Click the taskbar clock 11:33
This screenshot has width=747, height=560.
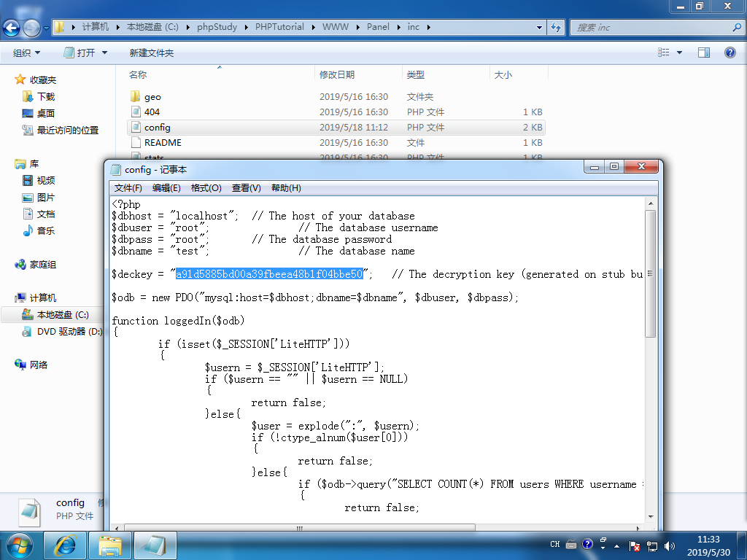pyautogui.click(x=708, y=540)
